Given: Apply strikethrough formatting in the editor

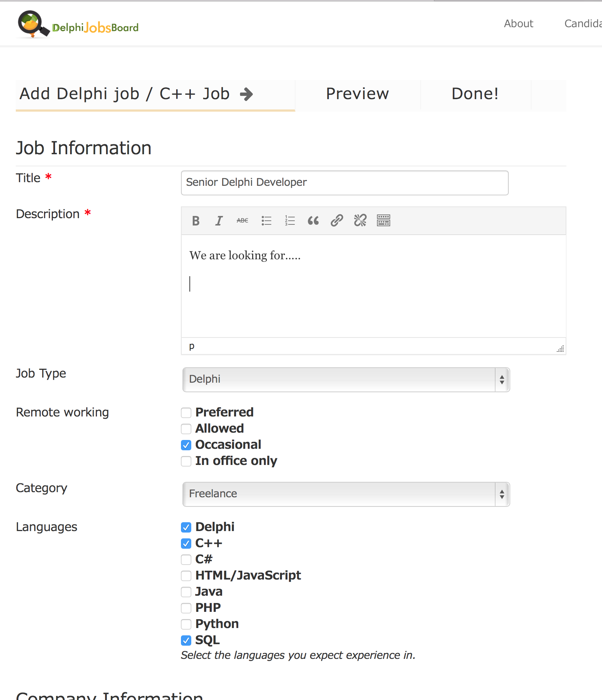Looking at the screenshot, I should [242, 220].
